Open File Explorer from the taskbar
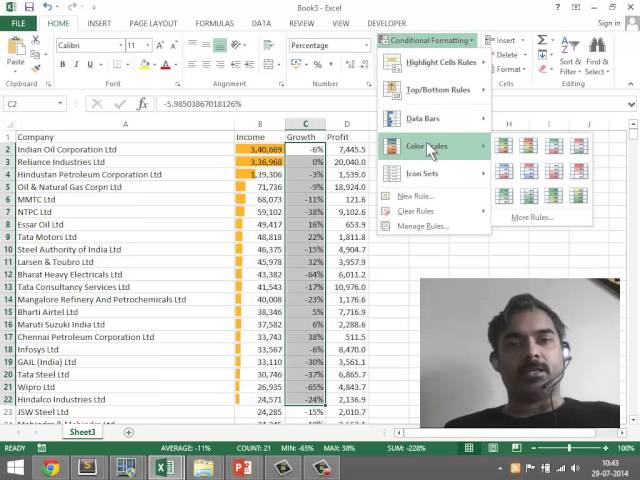Viewport: 640px width, 480px height. (204, 468)
